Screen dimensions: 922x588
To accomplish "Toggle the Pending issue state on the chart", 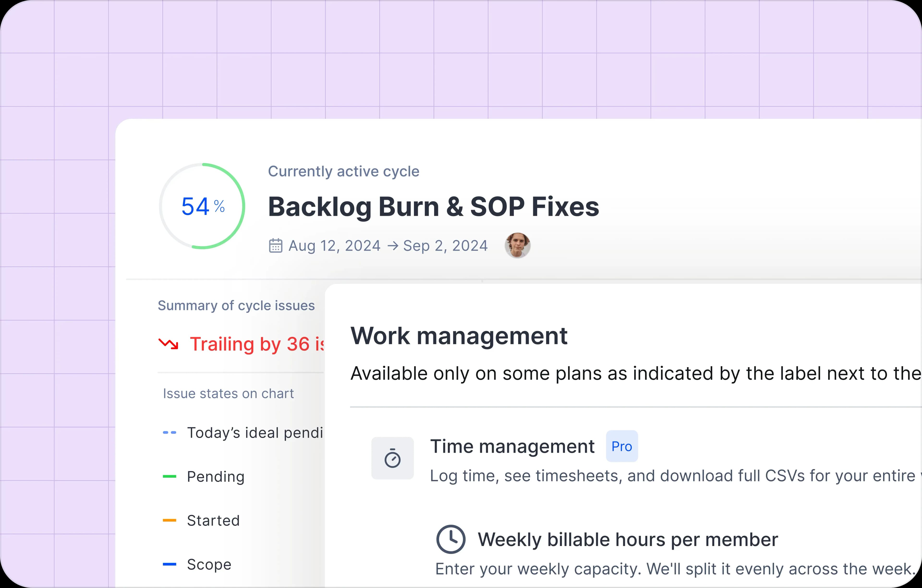I will coord(215,476).
